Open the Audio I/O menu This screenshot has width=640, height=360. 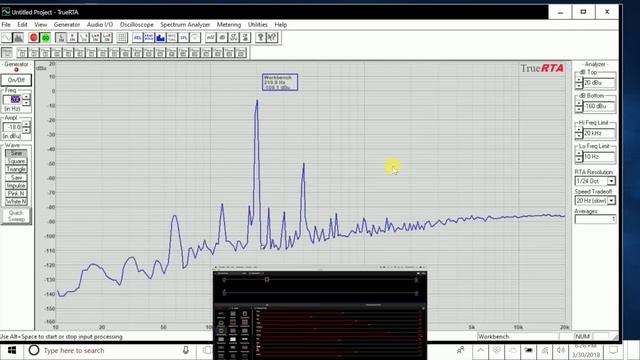pyautogui.click(x=100, y=24)
